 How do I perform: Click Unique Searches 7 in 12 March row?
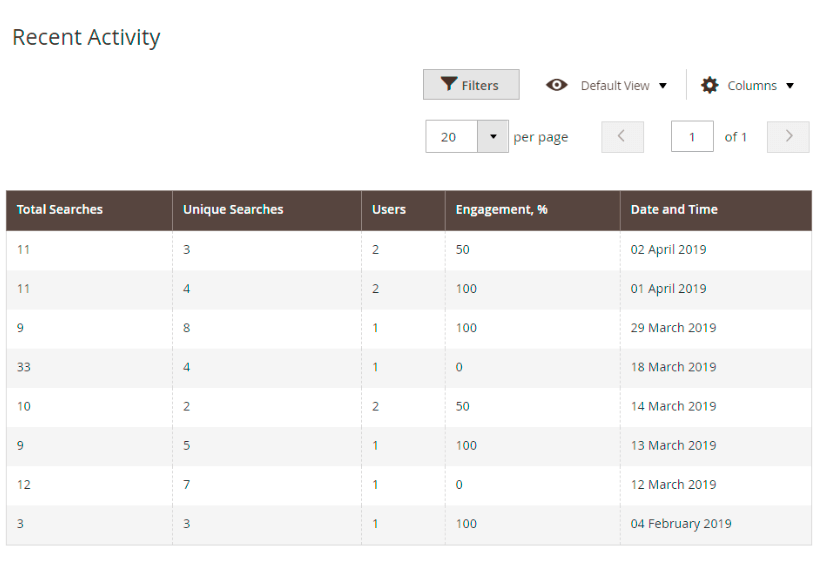coord(187,485)
